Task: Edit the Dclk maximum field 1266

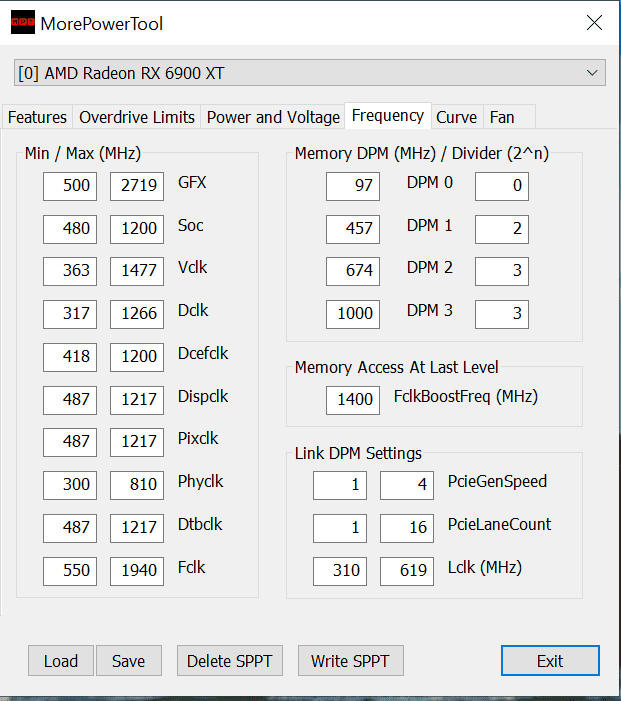Action: pos(137,314)
